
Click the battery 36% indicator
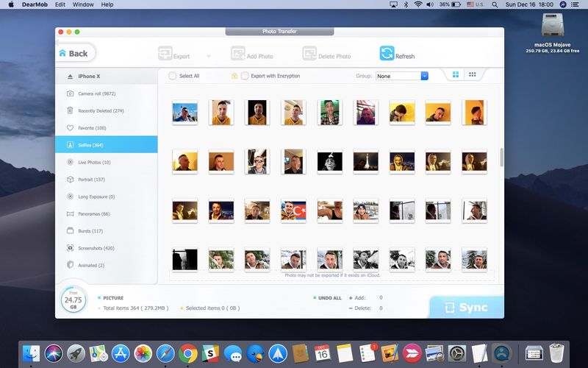click(x=450, y=4)
